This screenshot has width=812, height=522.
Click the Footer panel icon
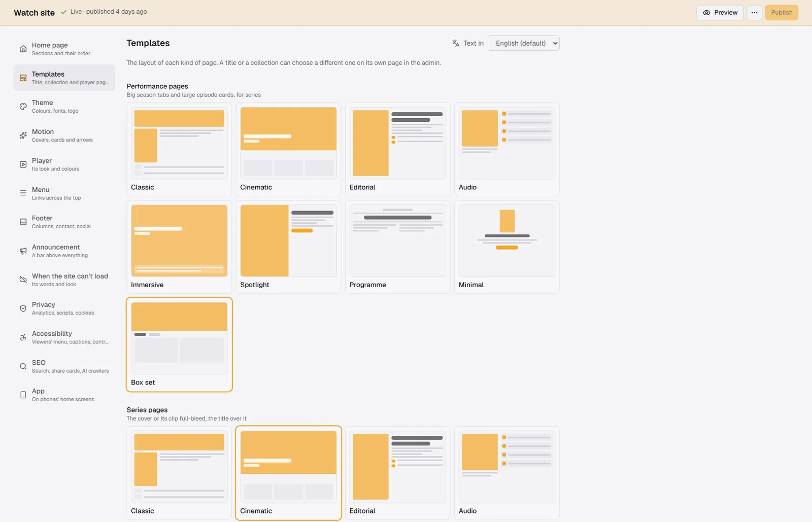(23, 222)
